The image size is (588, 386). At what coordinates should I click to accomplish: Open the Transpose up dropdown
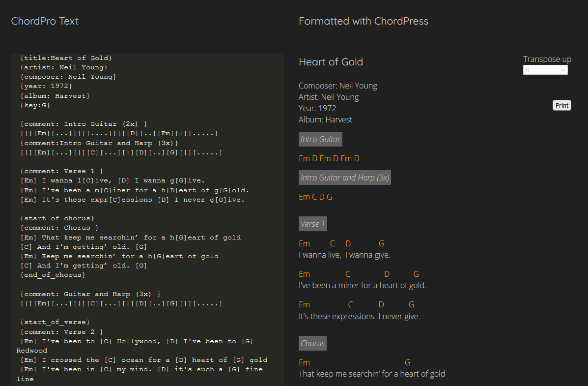coord(545,70)
